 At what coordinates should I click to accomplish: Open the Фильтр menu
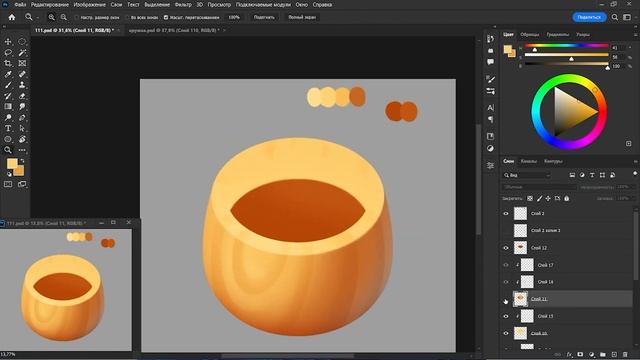[x=183, y=5]
